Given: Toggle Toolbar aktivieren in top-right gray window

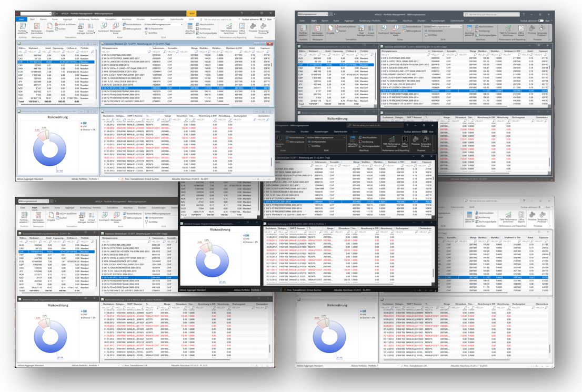Looking at the screenshot, I should click(x=540, y=19).
